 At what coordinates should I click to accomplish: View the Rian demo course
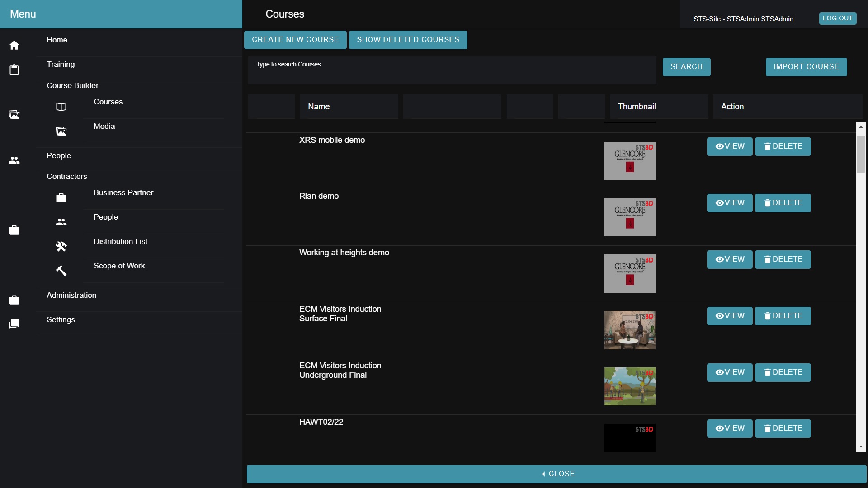[x=729, y=203]
